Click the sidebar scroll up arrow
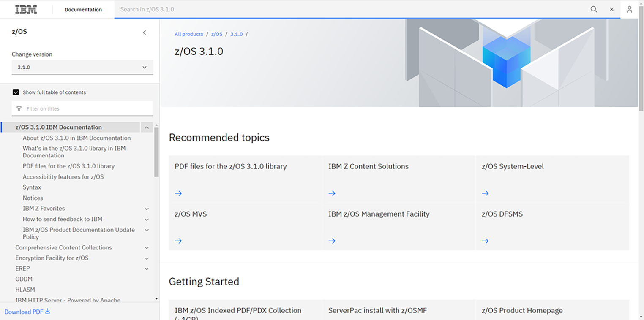Image resolution: width=644 pixels, height=320 pixels. 156,125
